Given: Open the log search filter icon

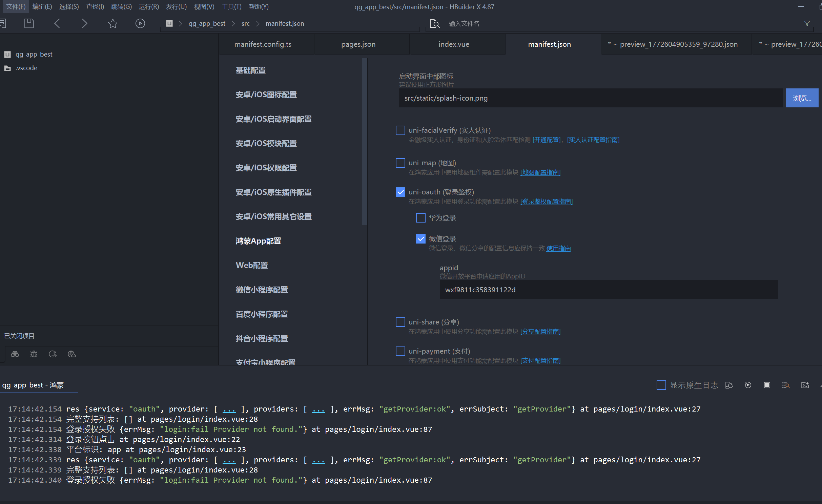Looking at the screenshot, I should [x=785, y=385].
